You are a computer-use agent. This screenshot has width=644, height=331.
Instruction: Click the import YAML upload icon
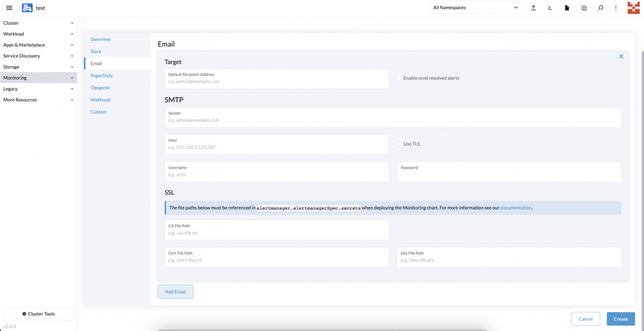[x=533, y=8]
